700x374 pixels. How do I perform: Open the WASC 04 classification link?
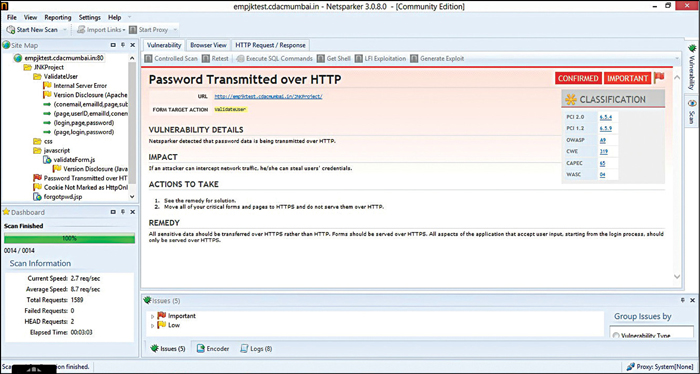click(x=602, y=175)
